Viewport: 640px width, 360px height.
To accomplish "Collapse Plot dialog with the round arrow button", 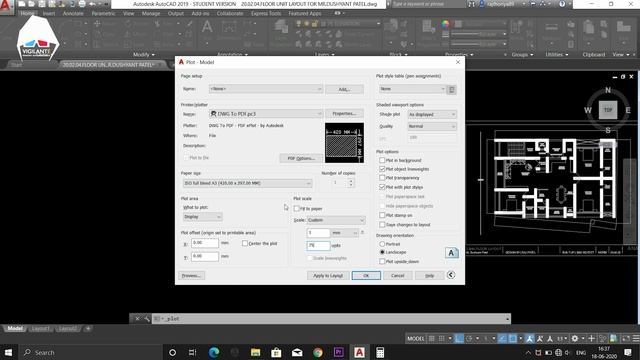I will click(451, 275).
